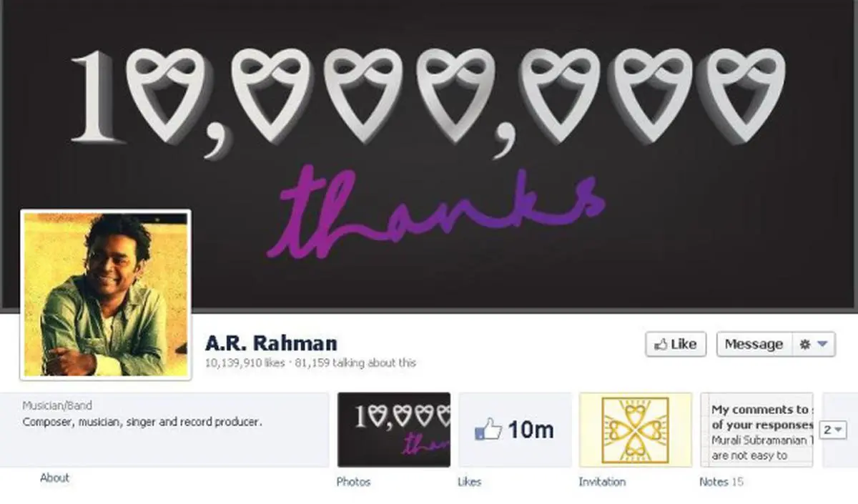858x504 pixels.
Task: Open the Message button
Action: [x=754, y=344]
